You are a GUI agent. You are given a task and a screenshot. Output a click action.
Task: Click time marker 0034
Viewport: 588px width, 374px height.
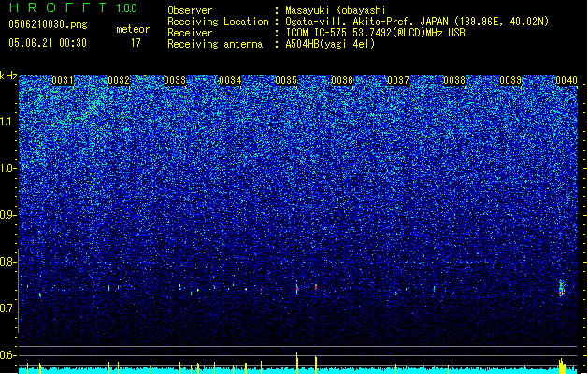(230, 80)
